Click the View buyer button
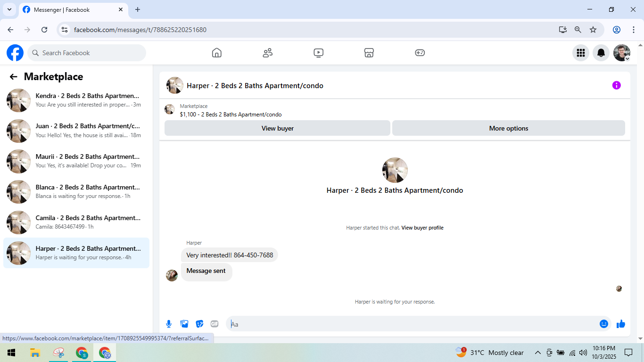This screenshot has height=362, width=644. (x=277, y=128)
